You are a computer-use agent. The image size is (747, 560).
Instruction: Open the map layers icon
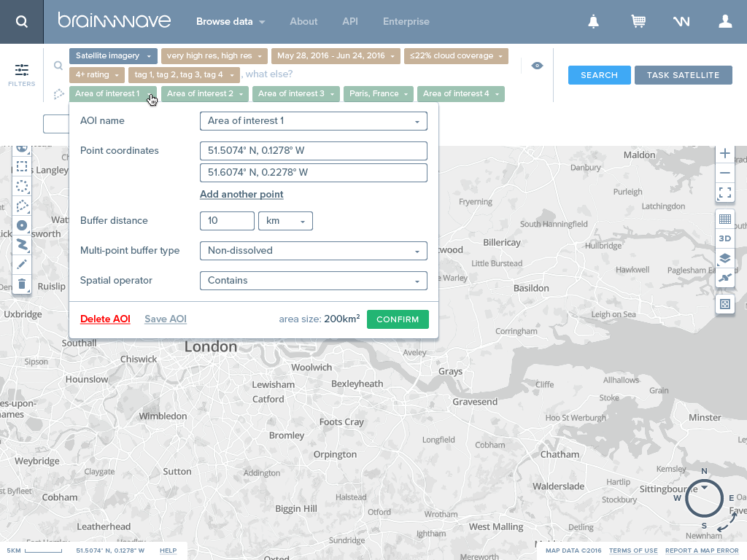tap(724, 258)
